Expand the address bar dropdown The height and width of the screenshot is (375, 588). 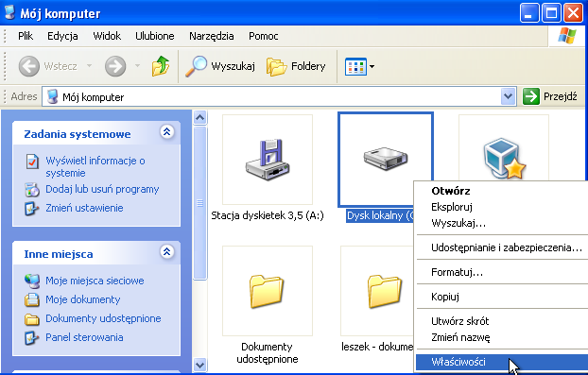(x=508, y=96)
